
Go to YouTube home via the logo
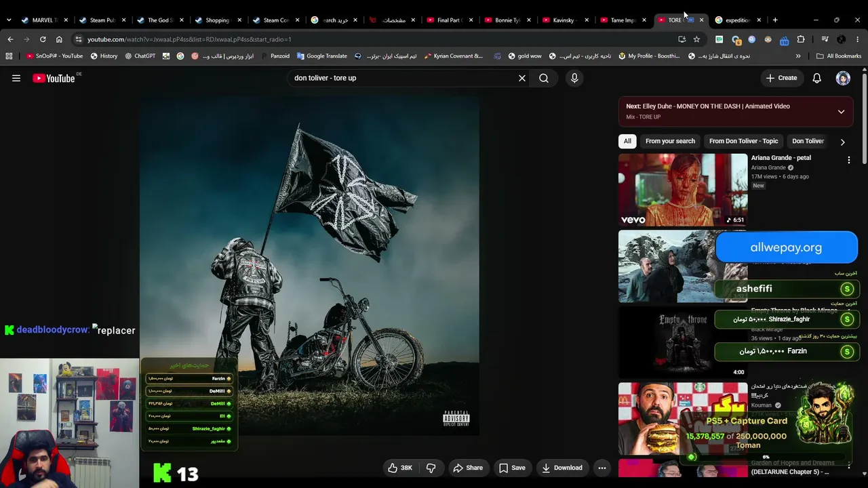pyautogui.click(x=54, y=79)
